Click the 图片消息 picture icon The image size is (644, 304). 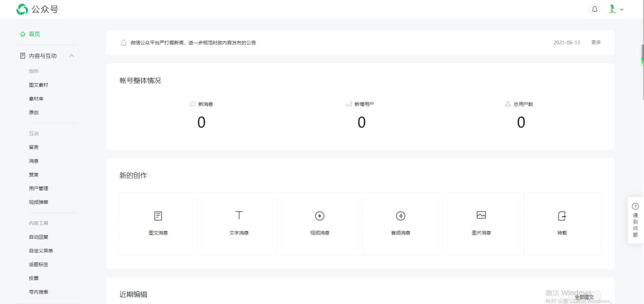coord(481,215)
